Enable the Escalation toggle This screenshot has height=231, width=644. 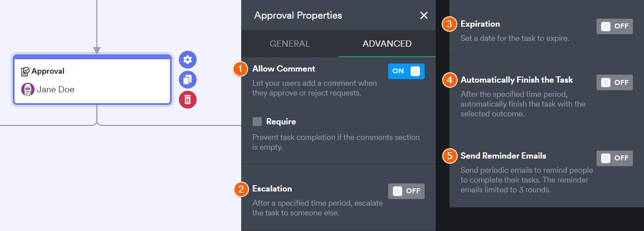406,191
